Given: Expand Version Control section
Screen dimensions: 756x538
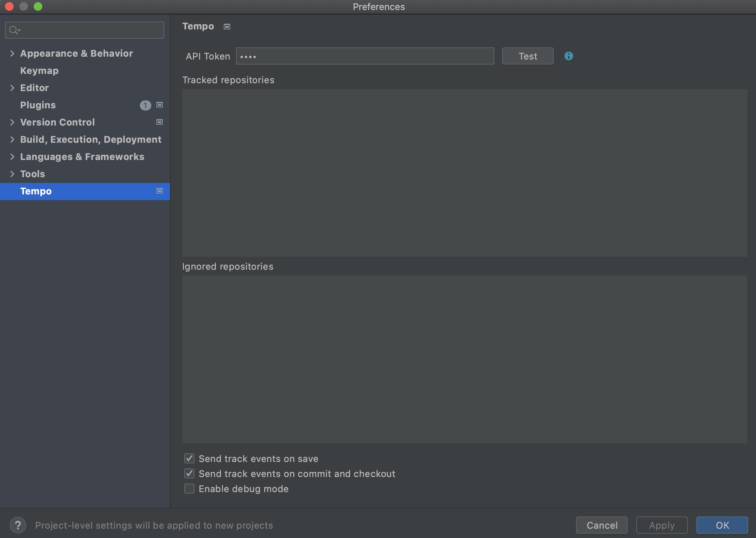Looking at the screenshot, I should tap(12, 122).
